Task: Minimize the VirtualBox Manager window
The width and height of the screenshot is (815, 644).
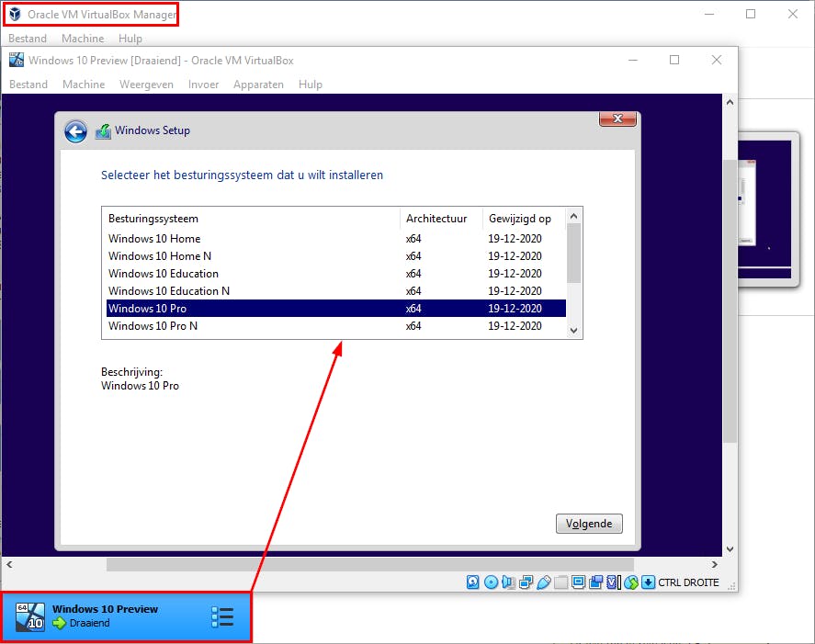Action: point(709,14)
